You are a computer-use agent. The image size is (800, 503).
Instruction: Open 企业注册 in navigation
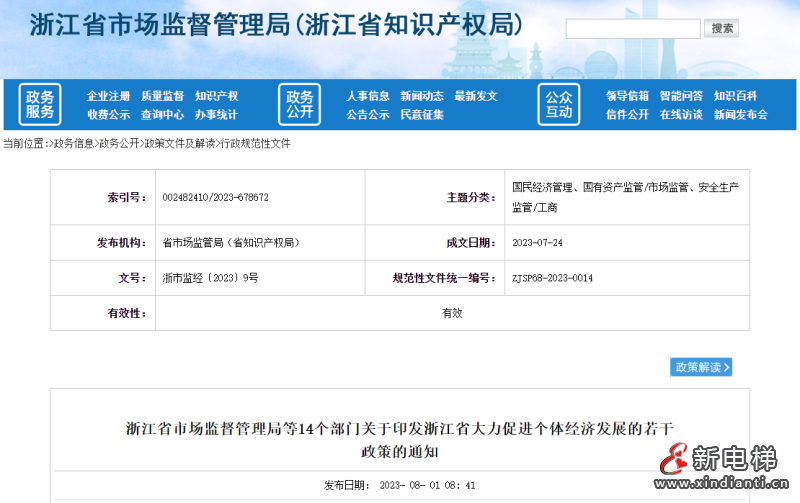tap(108, 96)
